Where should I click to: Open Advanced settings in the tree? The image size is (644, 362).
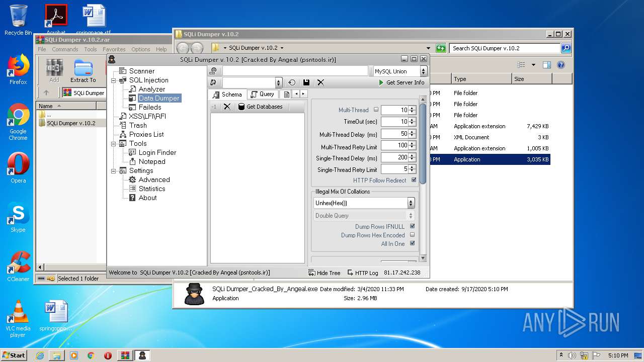[154, 179]
